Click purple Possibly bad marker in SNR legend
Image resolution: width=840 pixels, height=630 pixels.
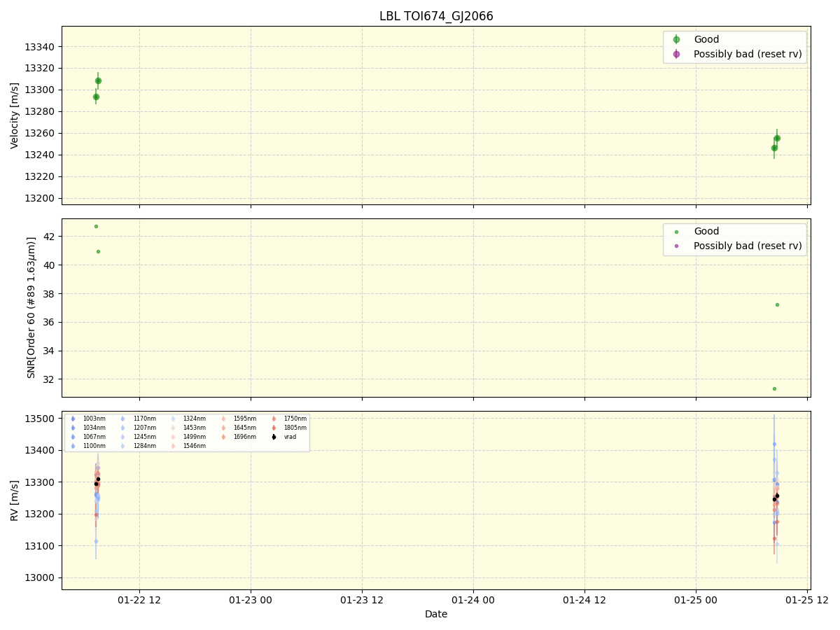pos(676,246)
